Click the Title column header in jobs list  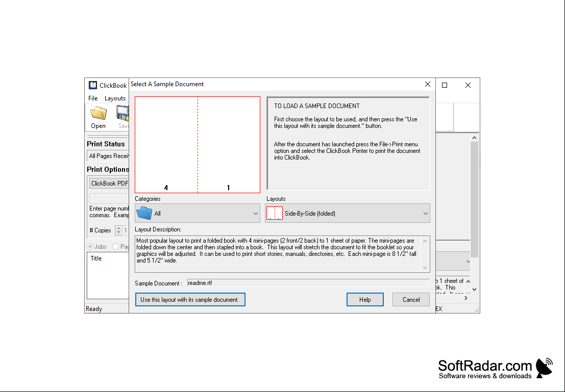(x=96, y=258)
